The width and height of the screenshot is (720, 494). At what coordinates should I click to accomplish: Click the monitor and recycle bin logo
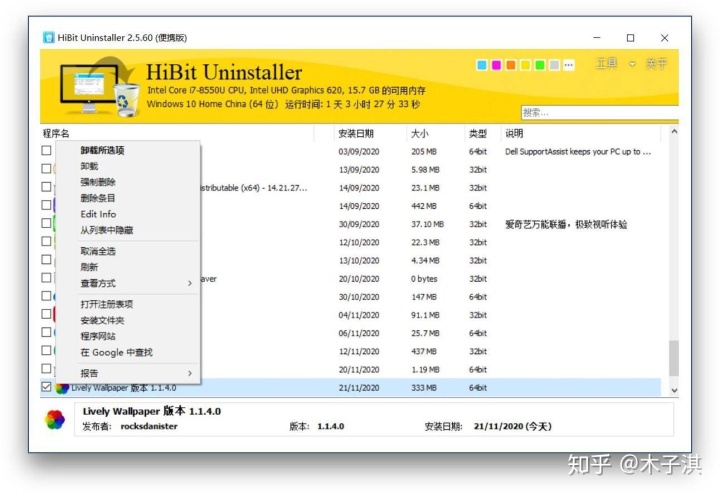(99, 87)
